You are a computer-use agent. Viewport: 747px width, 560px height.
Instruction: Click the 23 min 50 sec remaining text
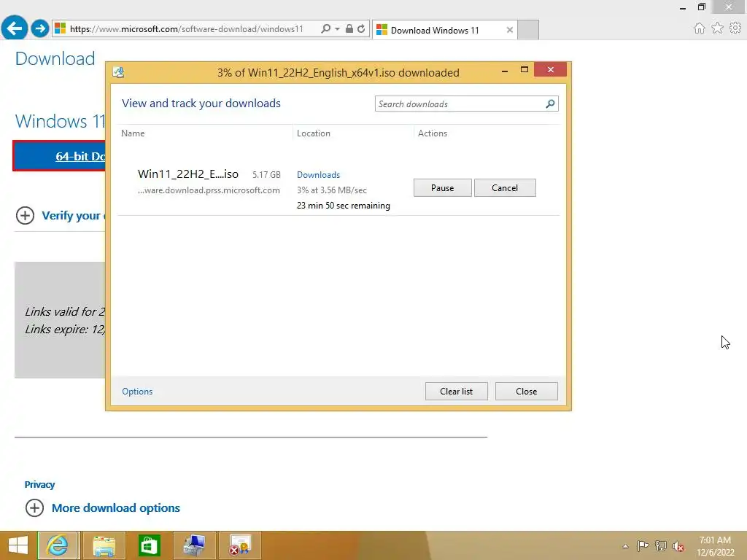point(344,206)
